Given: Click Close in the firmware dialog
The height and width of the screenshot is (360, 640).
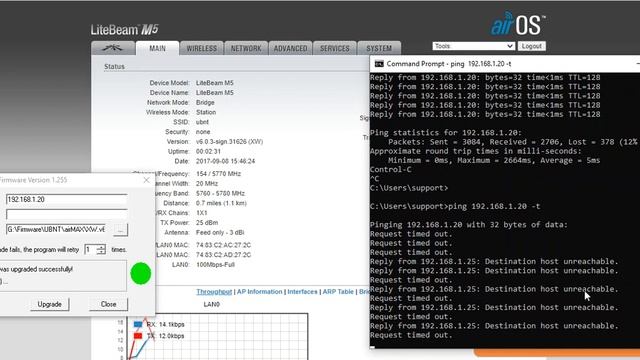Looking at the screenshot, I should (x=108, y=304).
